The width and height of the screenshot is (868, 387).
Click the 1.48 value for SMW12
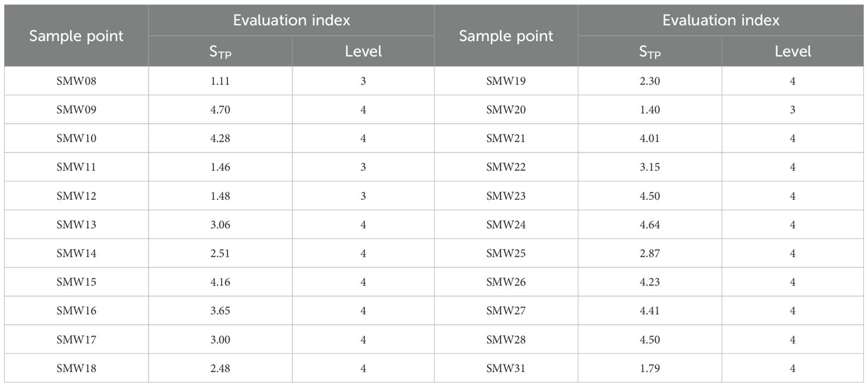220,196
